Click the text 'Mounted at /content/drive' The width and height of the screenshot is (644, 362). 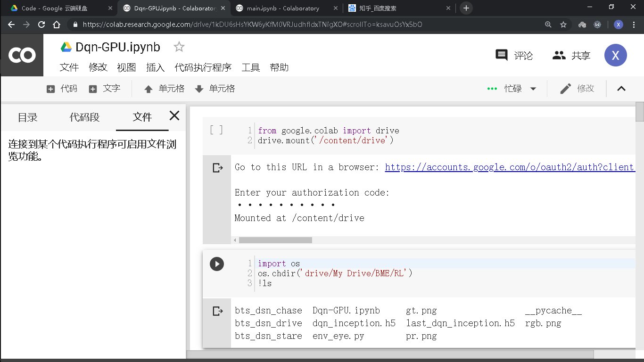point(299,218)
